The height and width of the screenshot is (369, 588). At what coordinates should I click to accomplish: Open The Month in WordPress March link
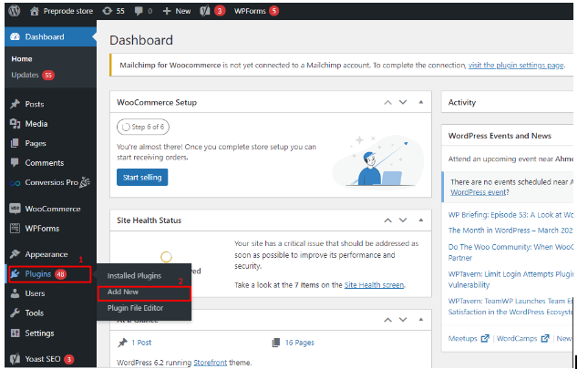click(x=511, y=231)
